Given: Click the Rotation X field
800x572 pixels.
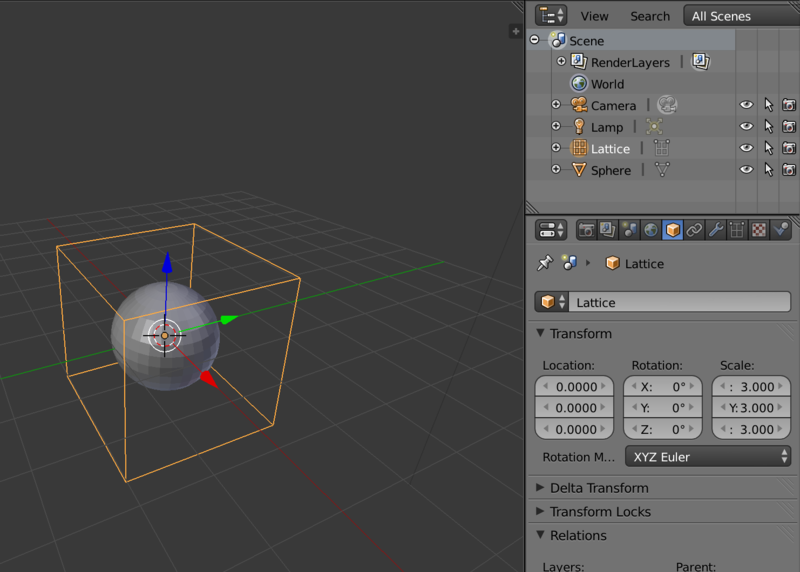Looking at the screenshot, I should pyautogui.click(x=663, y=387).
